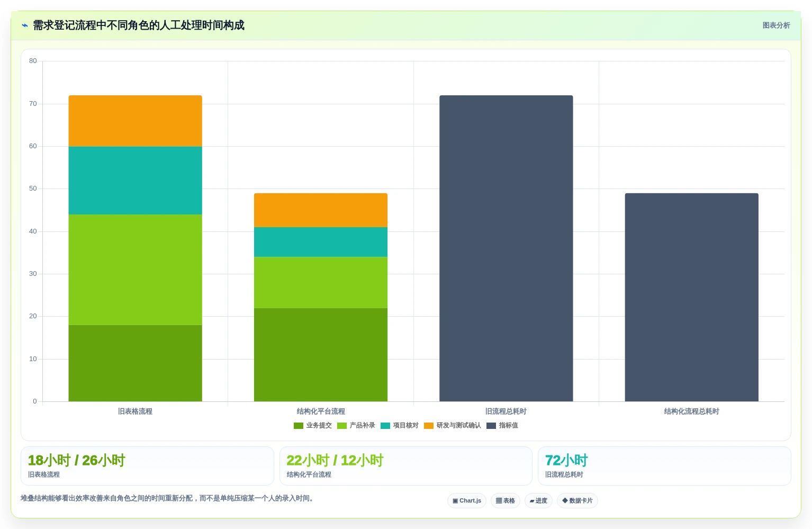
Task: Click the 旧流程总耗时 axis label
Action: (x=506, y=411)
